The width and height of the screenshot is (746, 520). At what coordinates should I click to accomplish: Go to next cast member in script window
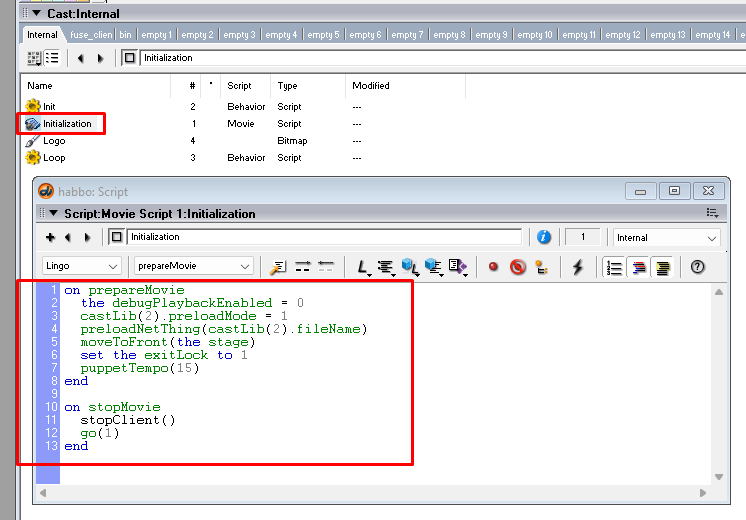pyautogui.click(x=87, y=237)
